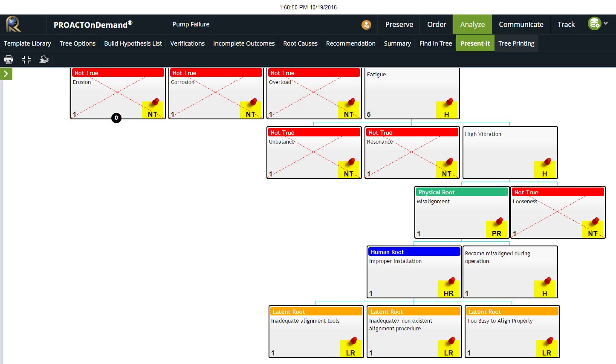Viewport: 616px width, 364px height.
Task: Click the blue Human Root header
Action: [414, 252]
